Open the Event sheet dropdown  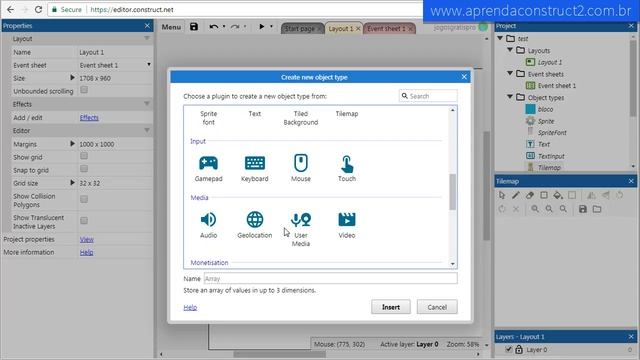tap(149, 64)
